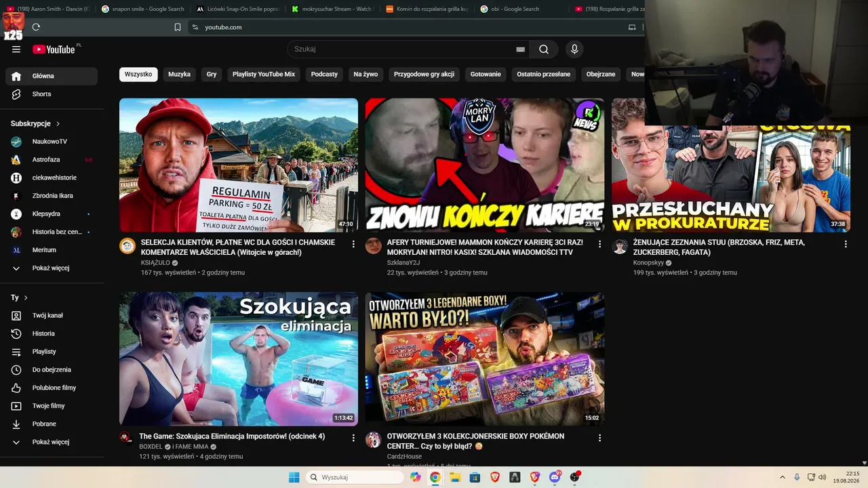Screen dimensions: 868x488
Task: Play the Szokująca eliminacja thumbnail
Action: [239, 359]
